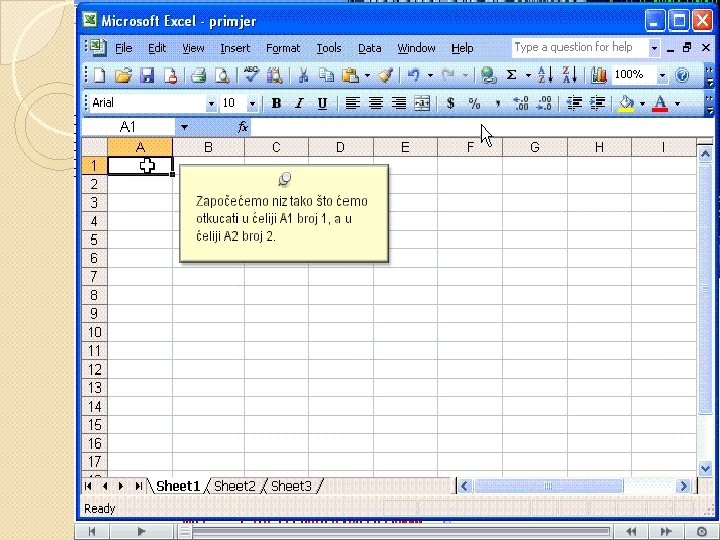
Task: Open the Format menu
Action: [x=283, y=48]
